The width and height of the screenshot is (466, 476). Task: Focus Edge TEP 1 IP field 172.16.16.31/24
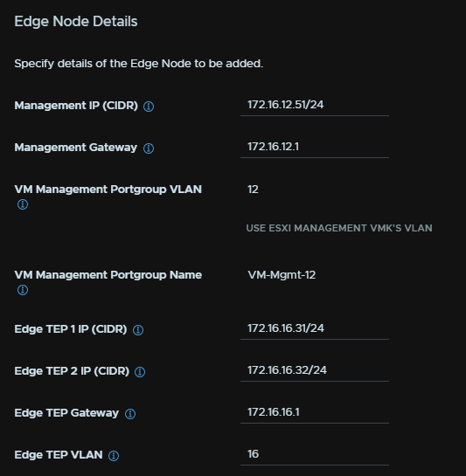click(x=315, y=328)
